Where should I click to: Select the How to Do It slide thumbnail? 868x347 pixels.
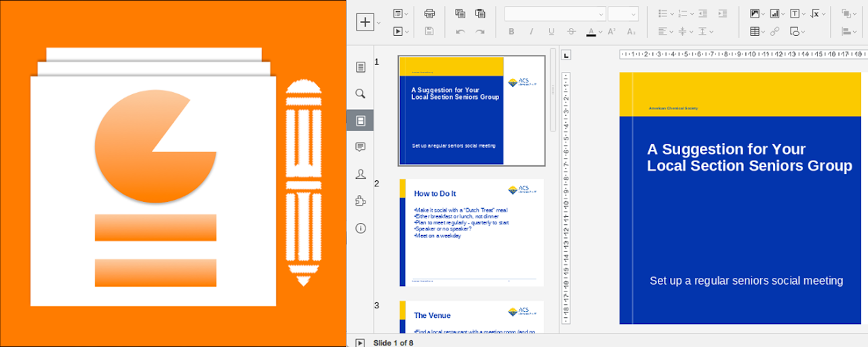[471, 232]
